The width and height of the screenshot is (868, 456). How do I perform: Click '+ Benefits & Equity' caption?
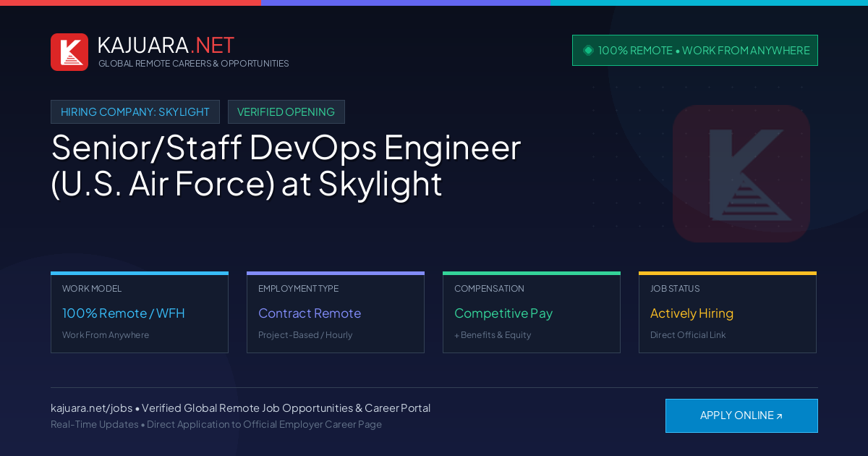[493, 335]
